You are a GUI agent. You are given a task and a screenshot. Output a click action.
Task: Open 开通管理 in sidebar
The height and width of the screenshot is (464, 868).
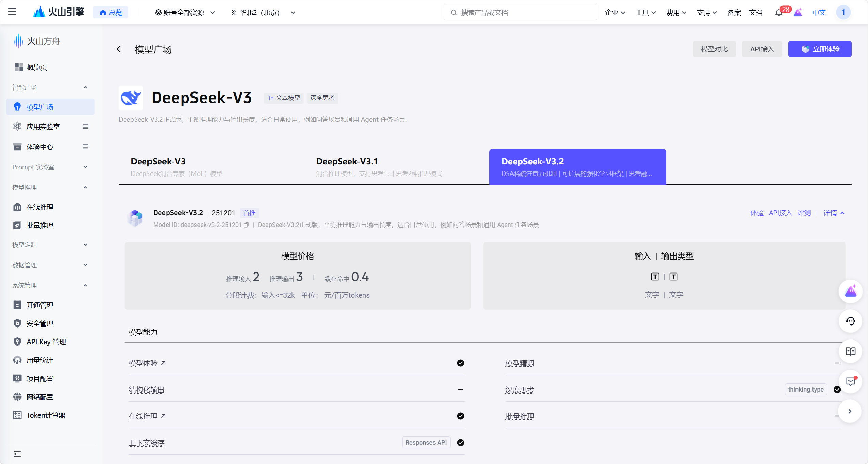point(51,305)
